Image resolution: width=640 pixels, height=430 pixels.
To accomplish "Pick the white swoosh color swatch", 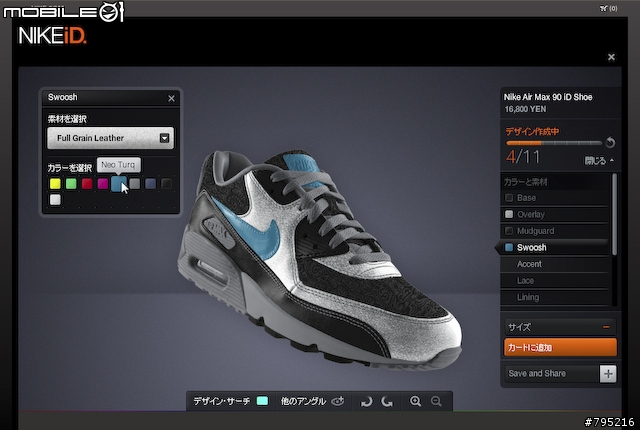I will tap(55, 199).
